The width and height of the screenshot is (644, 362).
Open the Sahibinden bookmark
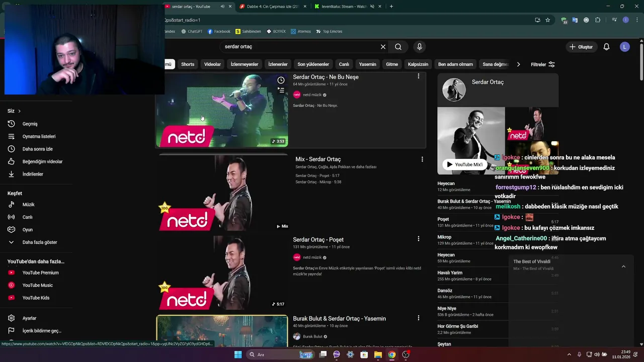click(x=248, y=31)
